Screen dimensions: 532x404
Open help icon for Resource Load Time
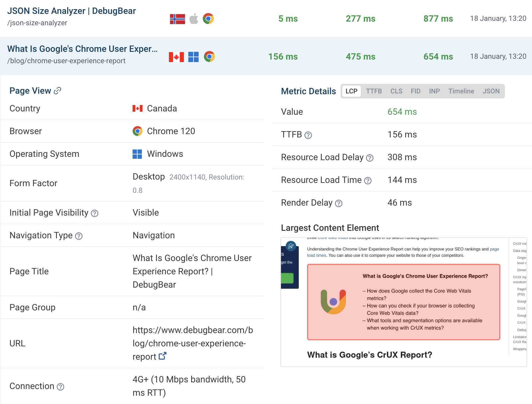368,180
